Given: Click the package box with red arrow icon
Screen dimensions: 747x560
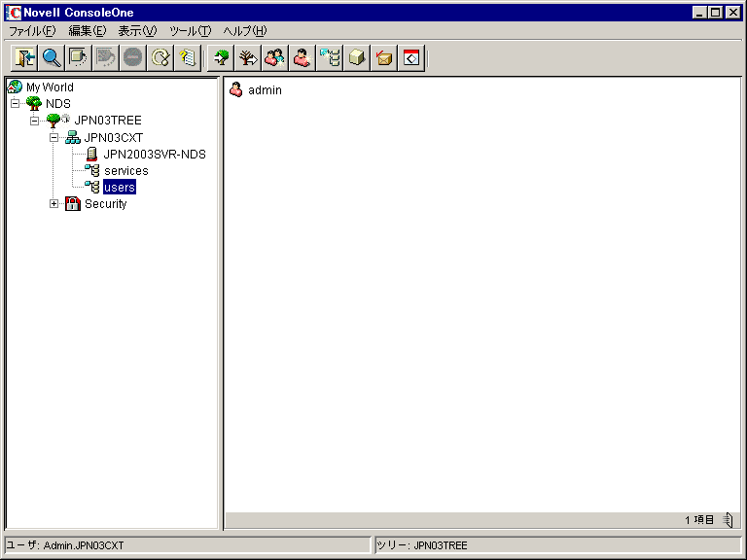Looking at the screenshot, I should point(384,58).
